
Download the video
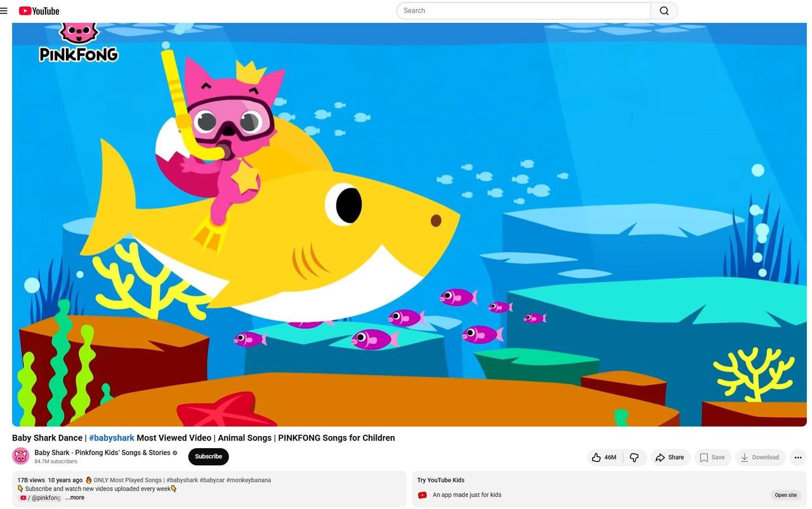pos(760,457)
